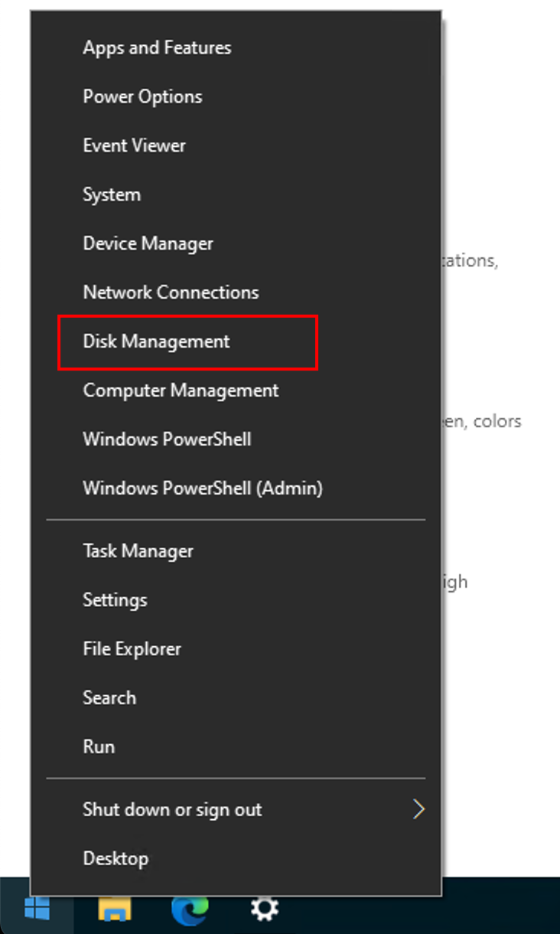Launch Windows PowerShell
Viewport: 560px width, 934px height.
tap(236, 439)
